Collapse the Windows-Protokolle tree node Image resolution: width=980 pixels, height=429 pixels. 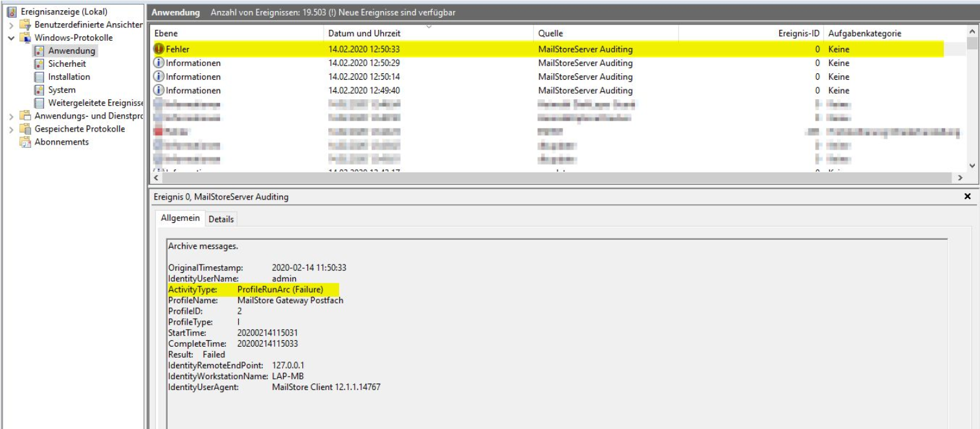pyautogui.click(x=11, y=38)
